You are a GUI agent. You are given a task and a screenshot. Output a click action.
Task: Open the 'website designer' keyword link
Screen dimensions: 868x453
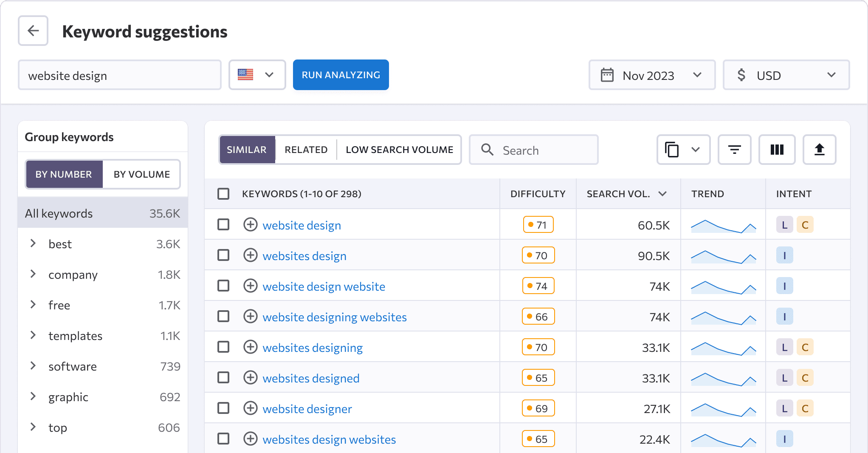pos(307,409)
